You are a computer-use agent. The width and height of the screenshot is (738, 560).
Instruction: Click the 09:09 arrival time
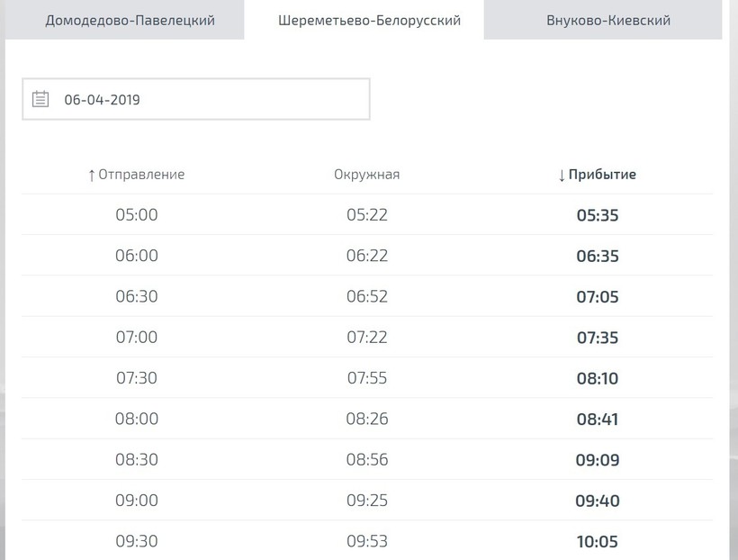pyautogui.click(x=598, y=460)
